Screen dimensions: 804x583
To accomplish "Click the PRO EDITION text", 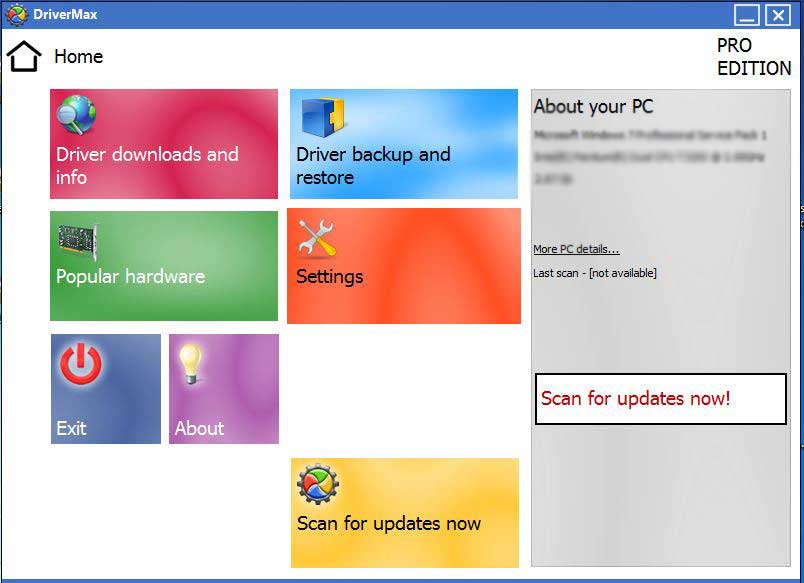I will 754,56.
